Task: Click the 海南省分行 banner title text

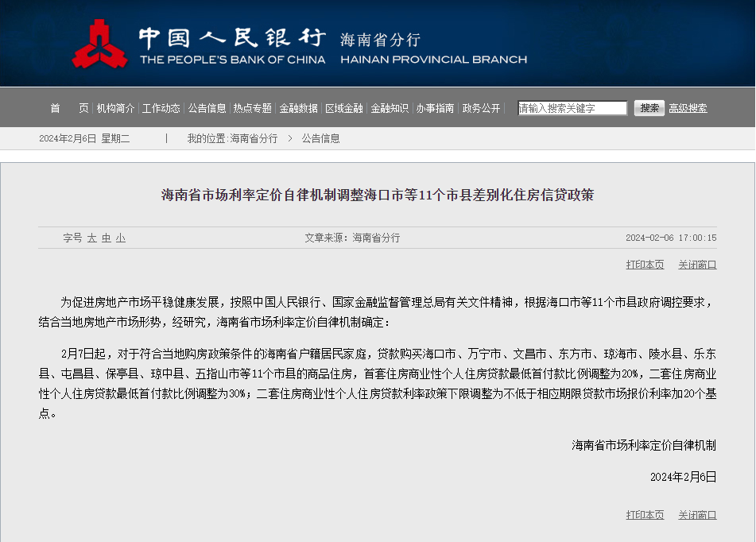Action: (380, 40)
